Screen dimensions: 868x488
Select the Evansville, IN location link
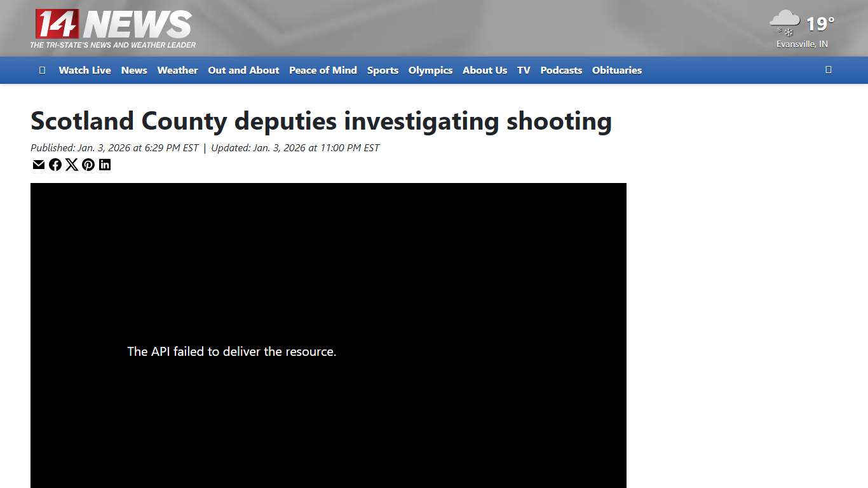pos(801,44)
